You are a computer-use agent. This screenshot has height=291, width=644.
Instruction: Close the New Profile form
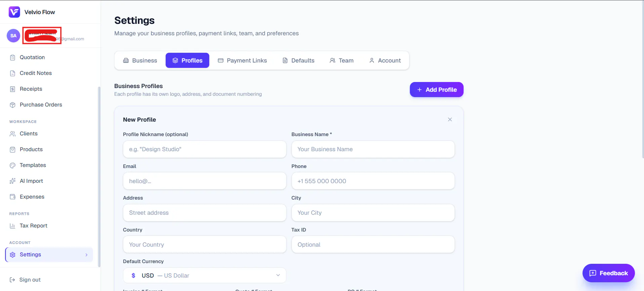pos(450,120)
